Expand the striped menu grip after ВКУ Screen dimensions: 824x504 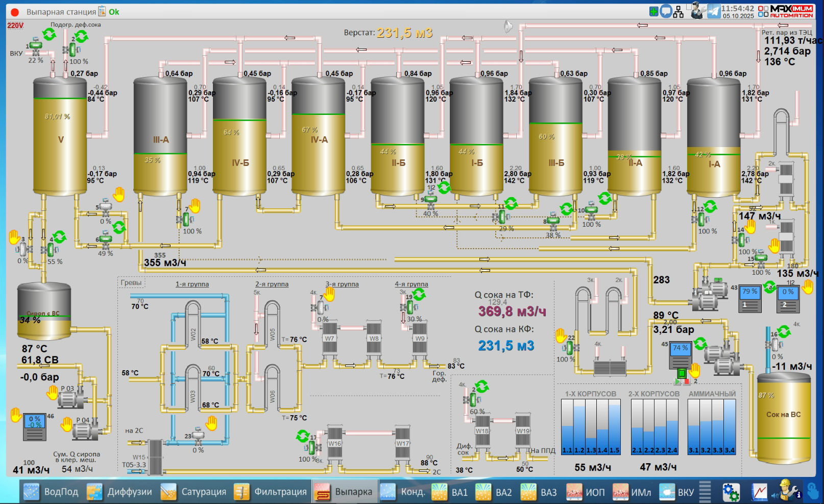click(705, 492)
